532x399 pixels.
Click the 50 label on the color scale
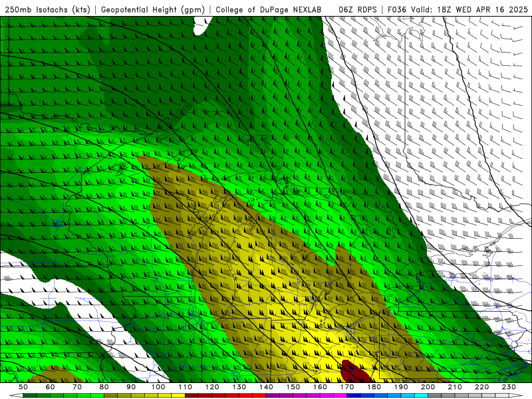23,387
